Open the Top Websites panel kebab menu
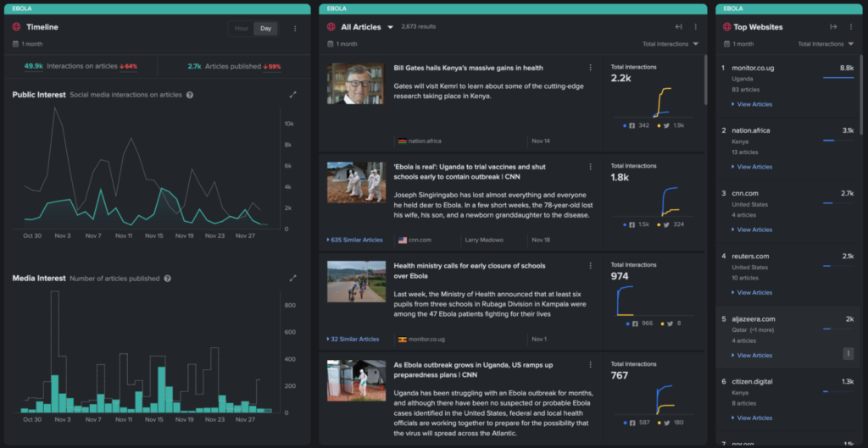This screenshot has width=868, height=448. click(851, 26)
